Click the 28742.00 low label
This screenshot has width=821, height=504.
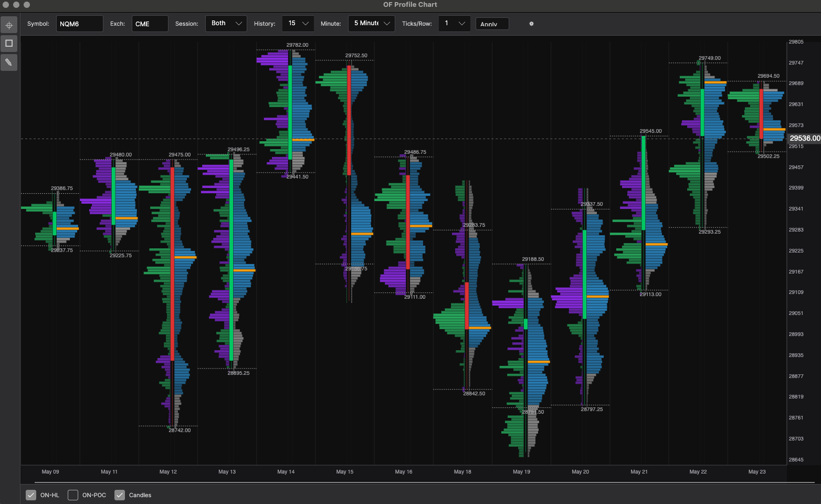coord(180,430)
